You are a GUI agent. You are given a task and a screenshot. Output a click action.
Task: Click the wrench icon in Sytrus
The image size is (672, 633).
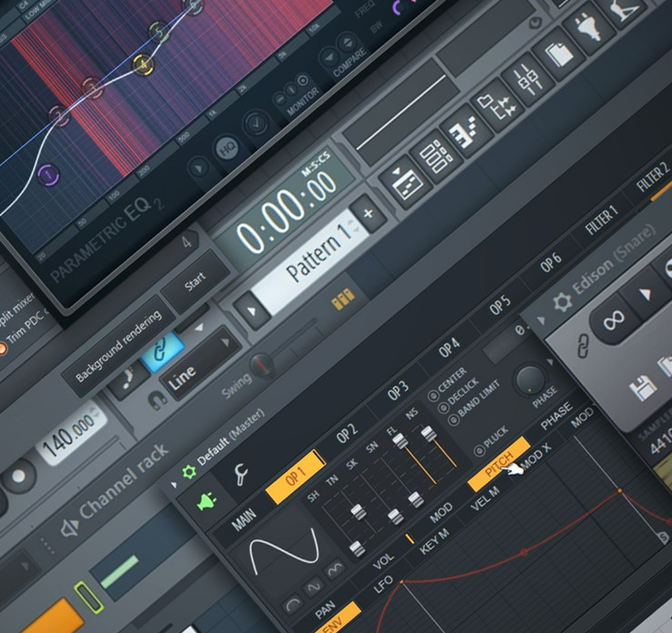pos(241,475)
